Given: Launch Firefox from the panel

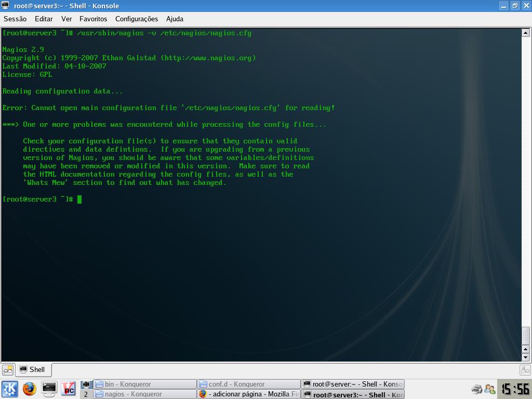Looking at the screenshot, I should tap(30, 389).
